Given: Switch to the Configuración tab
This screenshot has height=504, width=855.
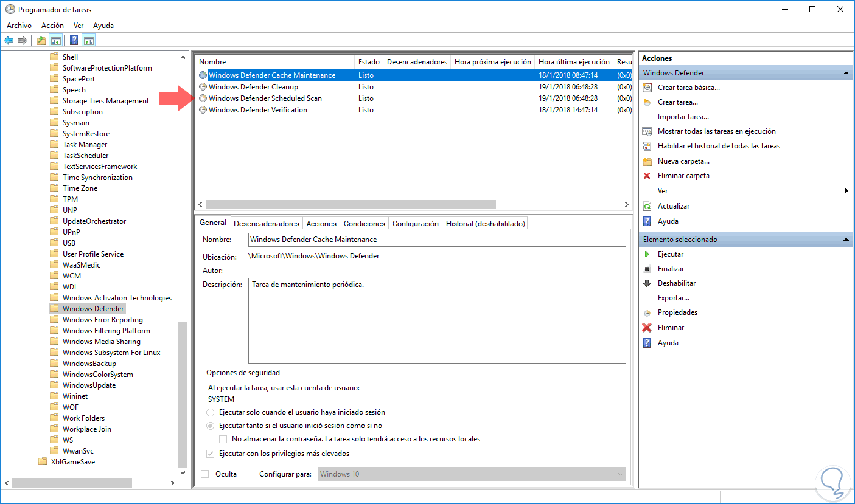Looking at the screenshot, I should pos(416,224).
